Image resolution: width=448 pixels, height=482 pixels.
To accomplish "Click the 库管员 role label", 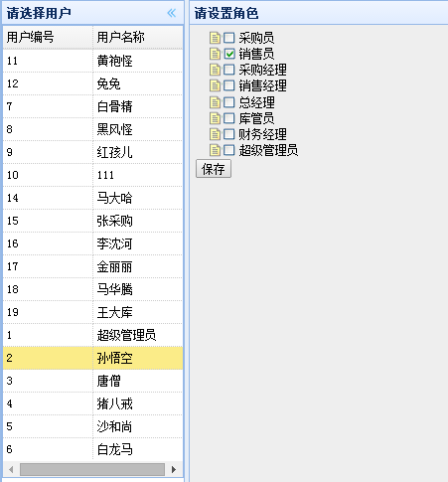I will 256,118.
